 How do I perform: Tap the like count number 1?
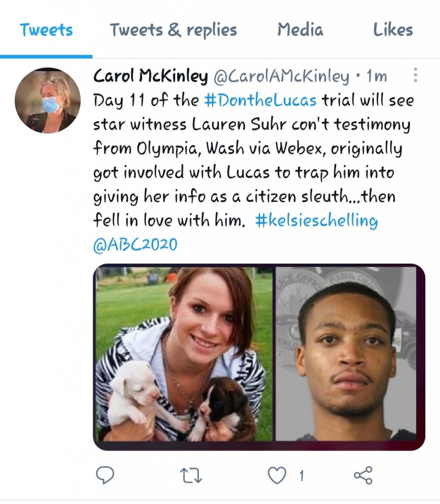301,475
